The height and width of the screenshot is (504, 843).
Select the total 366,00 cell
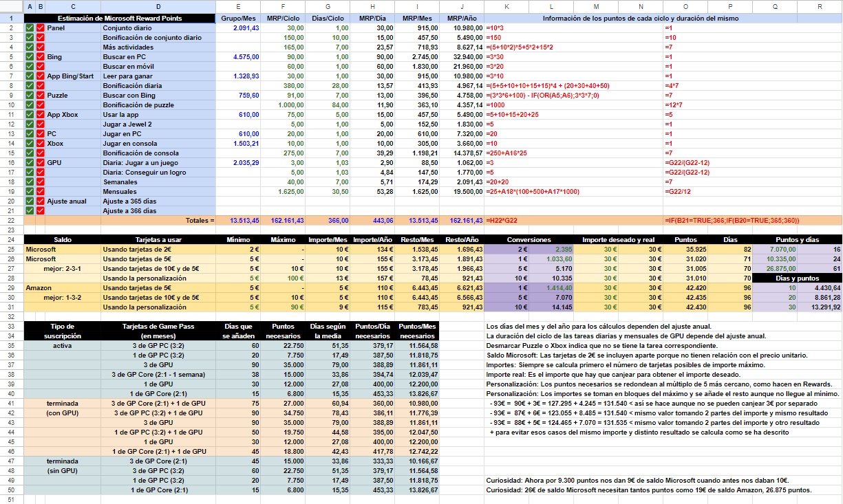pos(328,220)
